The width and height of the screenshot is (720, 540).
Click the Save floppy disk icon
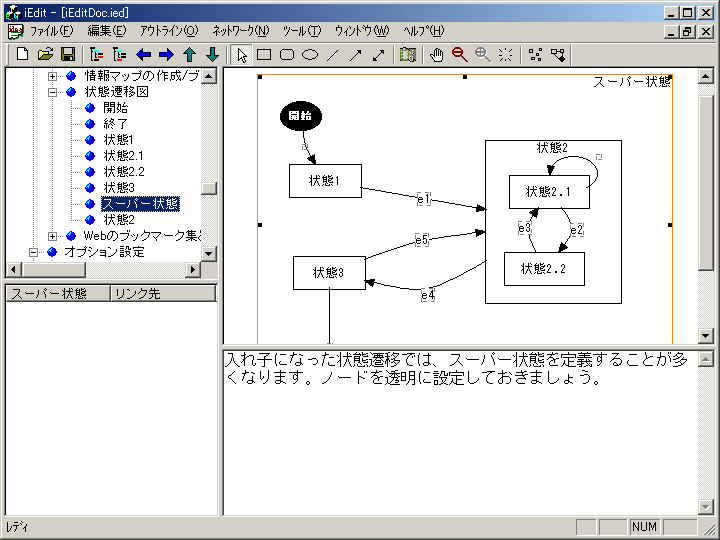coord(68,54)
